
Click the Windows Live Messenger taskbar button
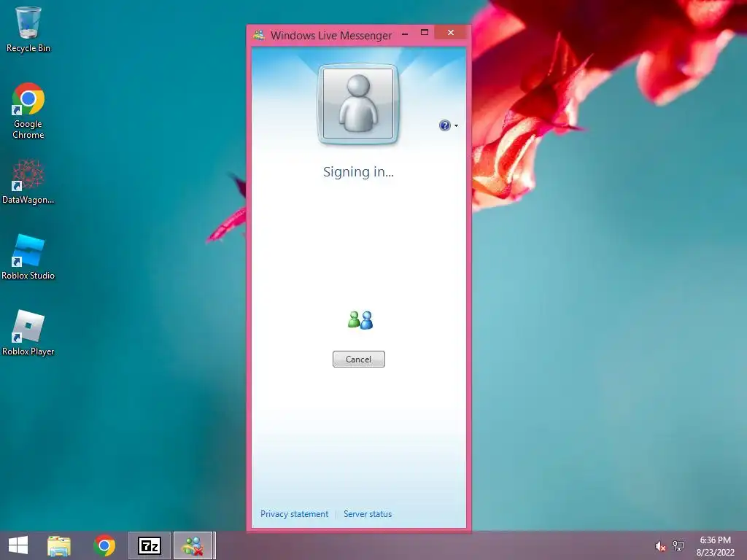(193, 545)
